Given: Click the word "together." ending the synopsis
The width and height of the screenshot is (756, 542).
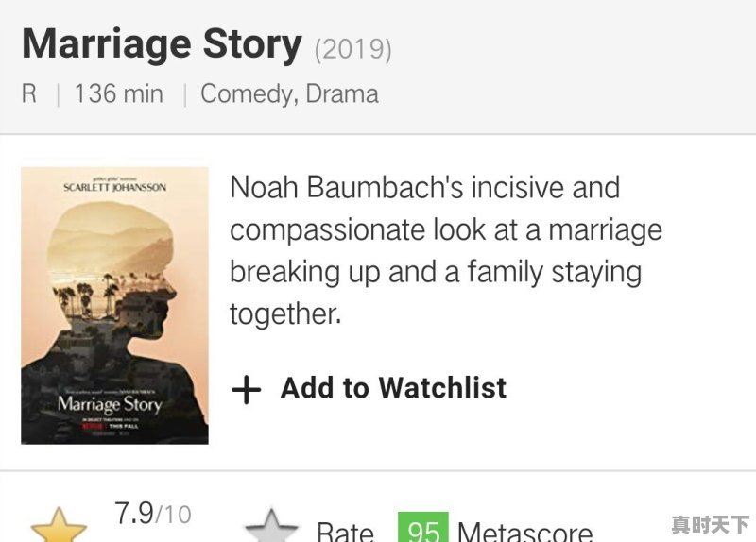Looking at the screenshot, I should click(284, 313).
